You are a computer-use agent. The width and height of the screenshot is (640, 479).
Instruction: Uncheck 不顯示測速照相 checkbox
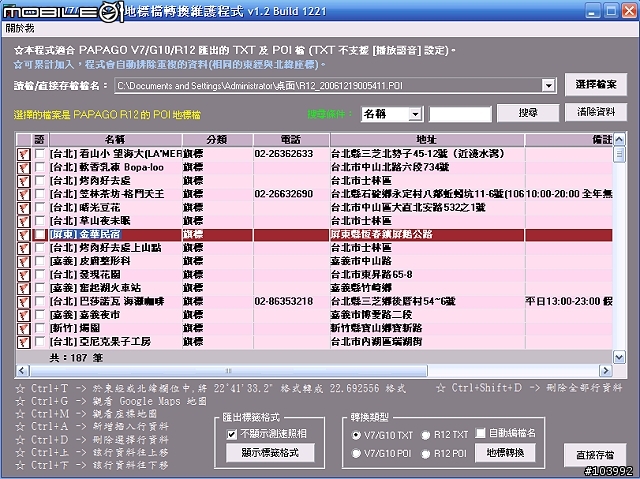tap(231, 434)
